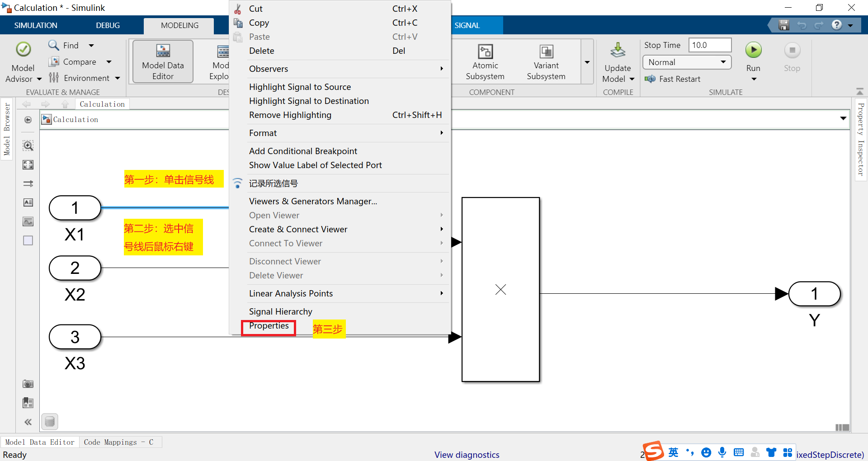Go up to the parent level arrow
Screen dimensions: 868x461
65,104
